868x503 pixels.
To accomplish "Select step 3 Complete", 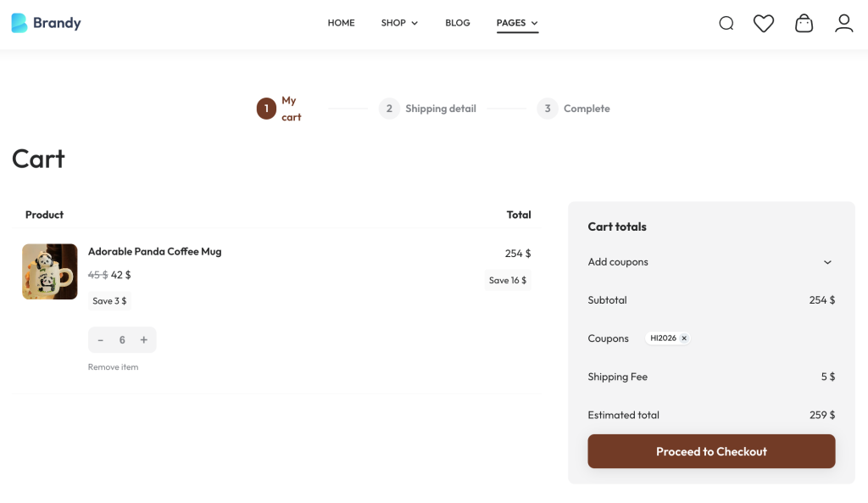I will point(575,109).
